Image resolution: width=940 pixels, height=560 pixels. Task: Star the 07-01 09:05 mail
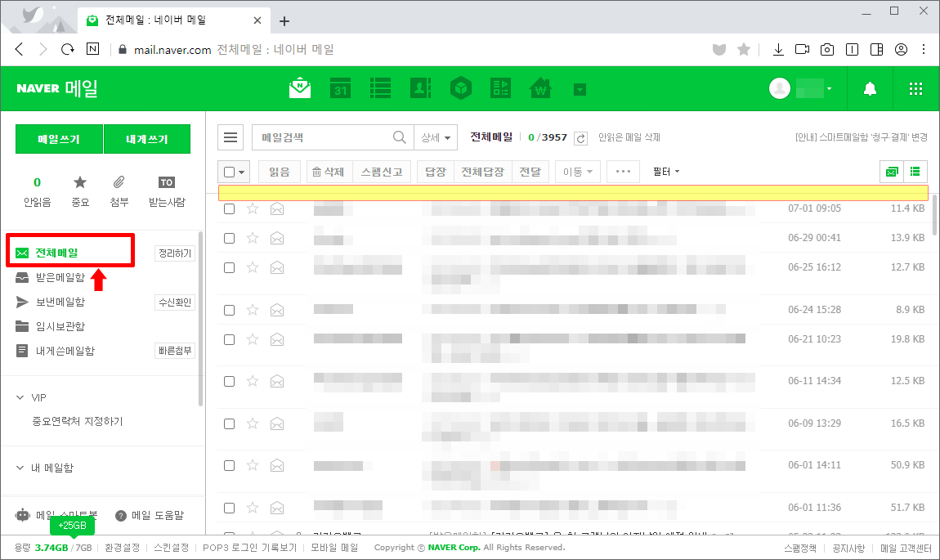point(253,208)
